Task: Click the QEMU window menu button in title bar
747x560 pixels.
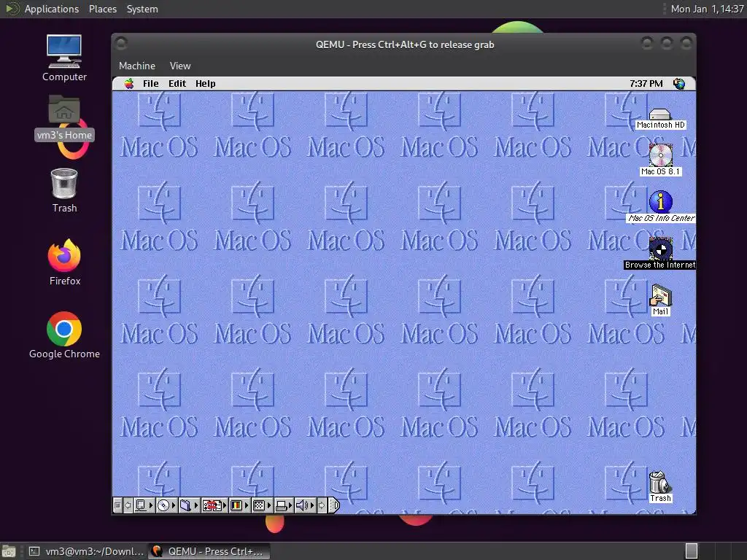Action: [121, 43]
